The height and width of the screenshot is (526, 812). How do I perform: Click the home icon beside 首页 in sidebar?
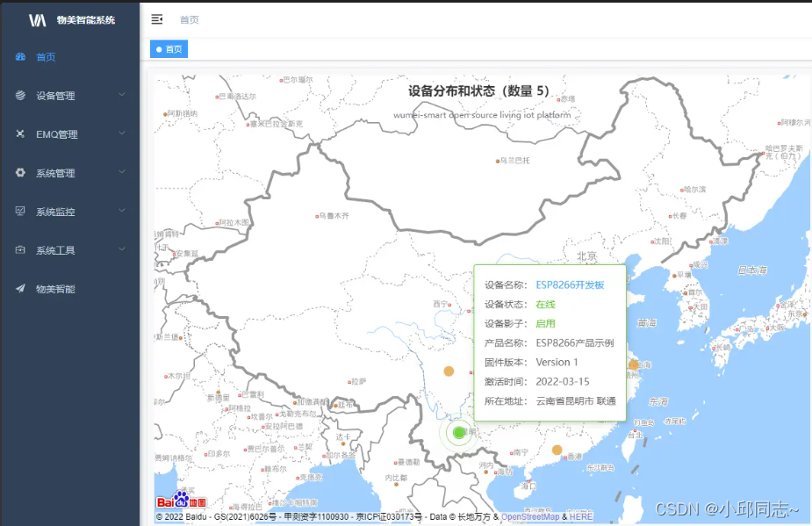point(21,57)
